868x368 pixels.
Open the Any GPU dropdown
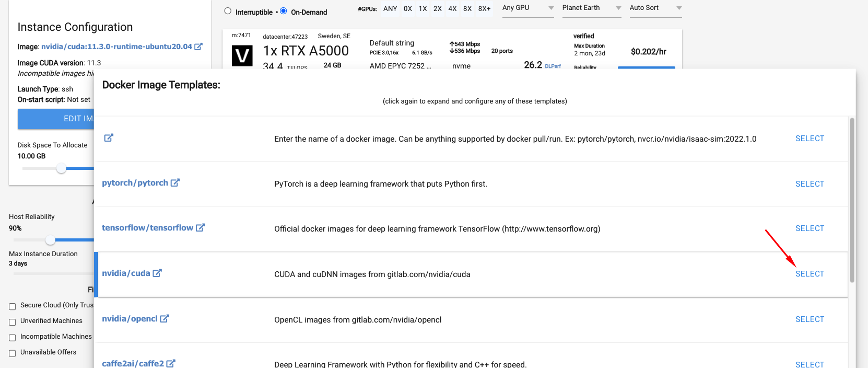(528, 8)
